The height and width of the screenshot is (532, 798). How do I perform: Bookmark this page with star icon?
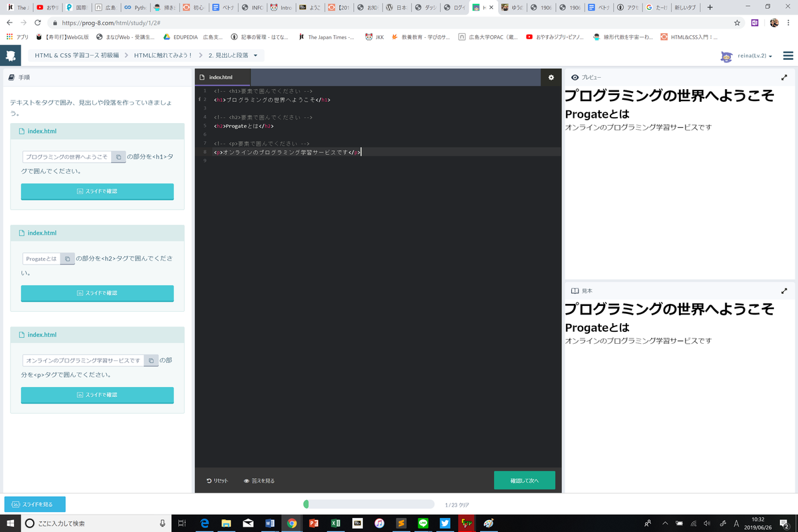point(737,22)
